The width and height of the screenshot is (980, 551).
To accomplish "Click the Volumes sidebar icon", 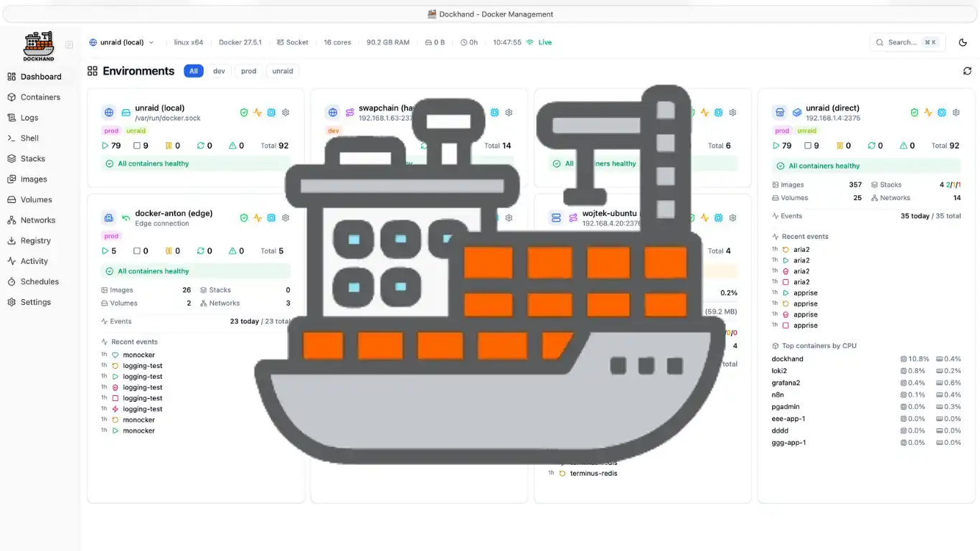I will (11, 199).
